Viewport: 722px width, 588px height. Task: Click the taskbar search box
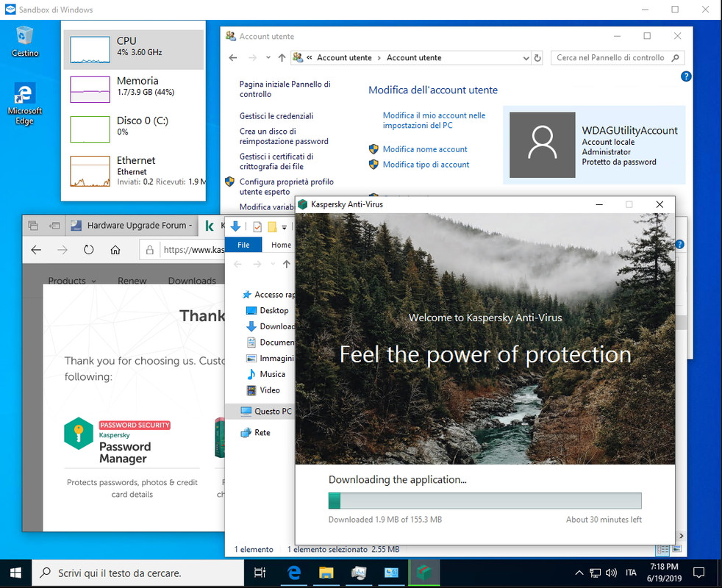tap(137, 573)
